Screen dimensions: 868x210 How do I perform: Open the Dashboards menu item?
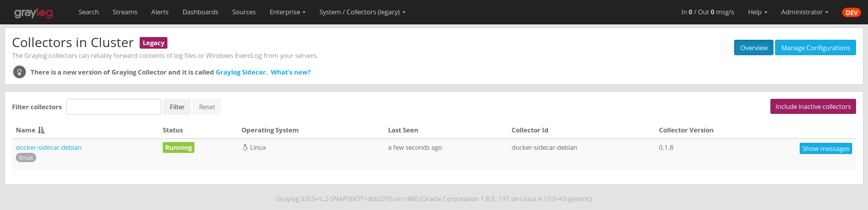pyautogui.click(x=200, y=12)
